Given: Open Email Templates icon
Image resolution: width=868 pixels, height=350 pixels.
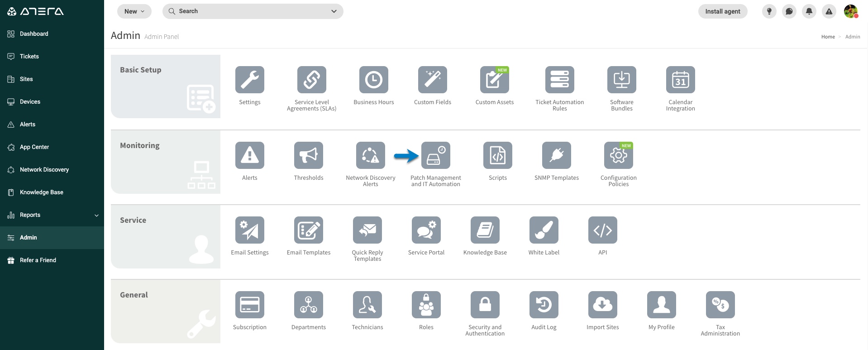Looking at the screenshot, I should 309,230.
